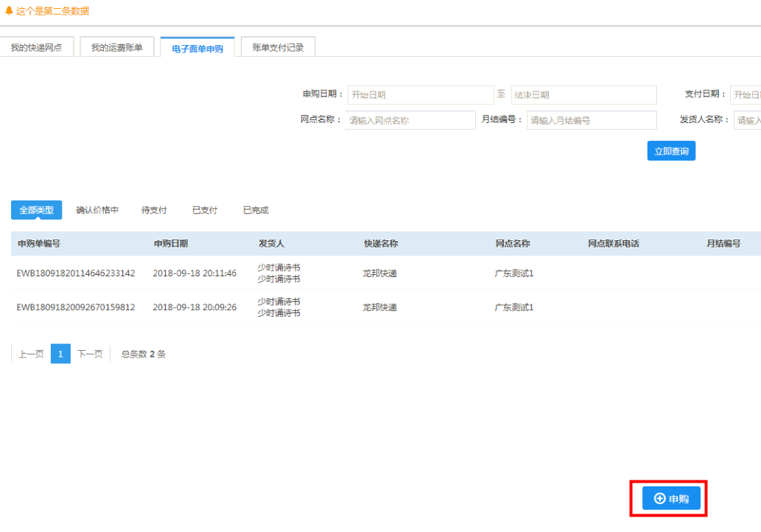Filter by 确认价格中 status
The image size is (761, 532).
coord(97,210)
